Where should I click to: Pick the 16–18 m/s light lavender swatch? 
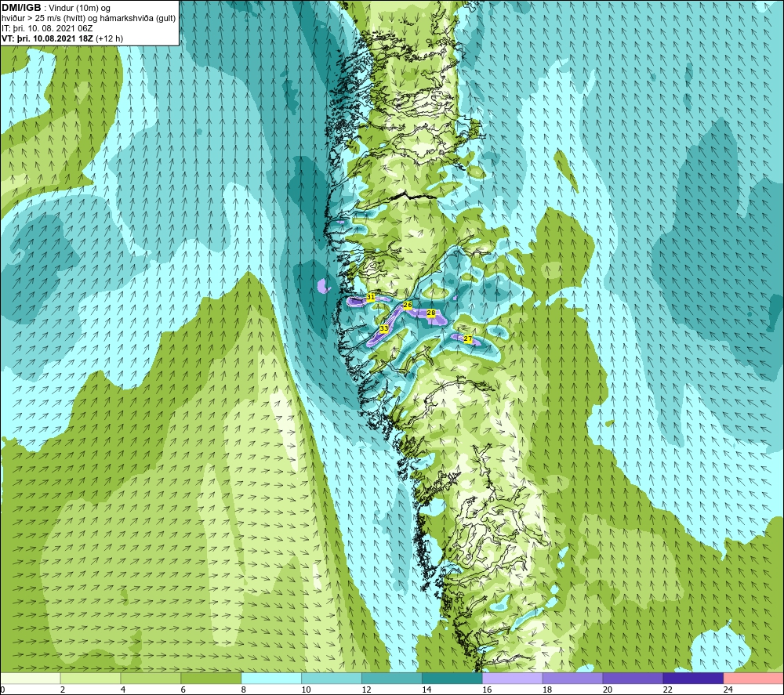tap(512, 679)
